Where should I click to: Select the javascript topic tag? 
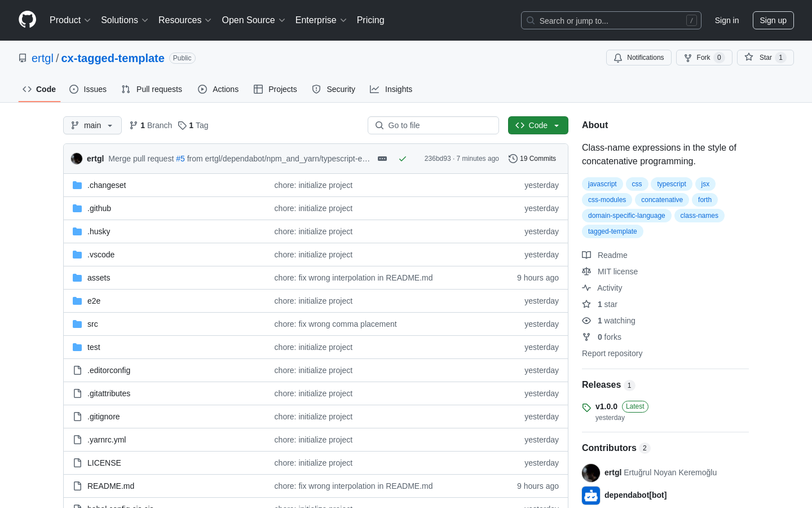602,184
